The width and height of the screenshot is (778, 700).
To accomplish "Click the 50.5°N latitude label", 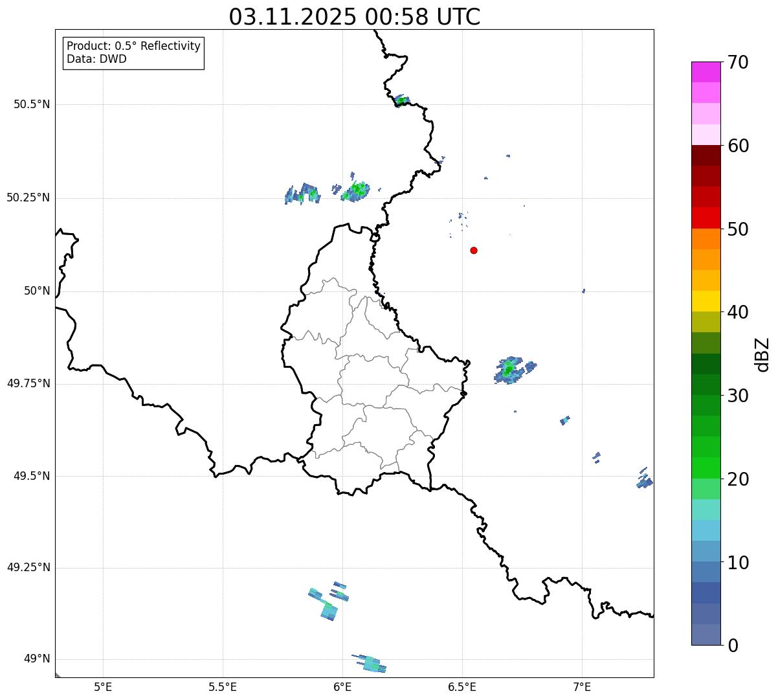I will [32, 104].
